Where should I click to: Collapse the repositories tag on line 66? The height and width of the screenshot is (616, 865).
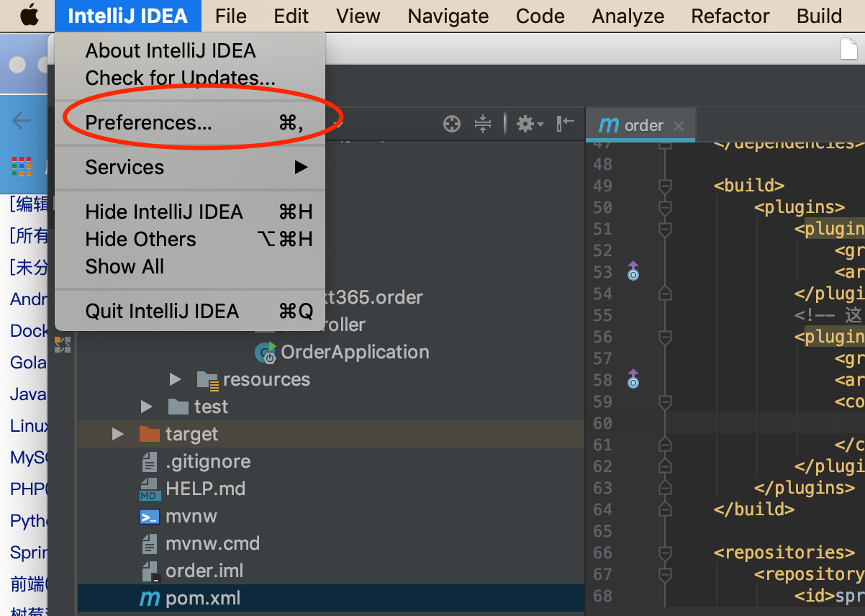tap(665, 553)
